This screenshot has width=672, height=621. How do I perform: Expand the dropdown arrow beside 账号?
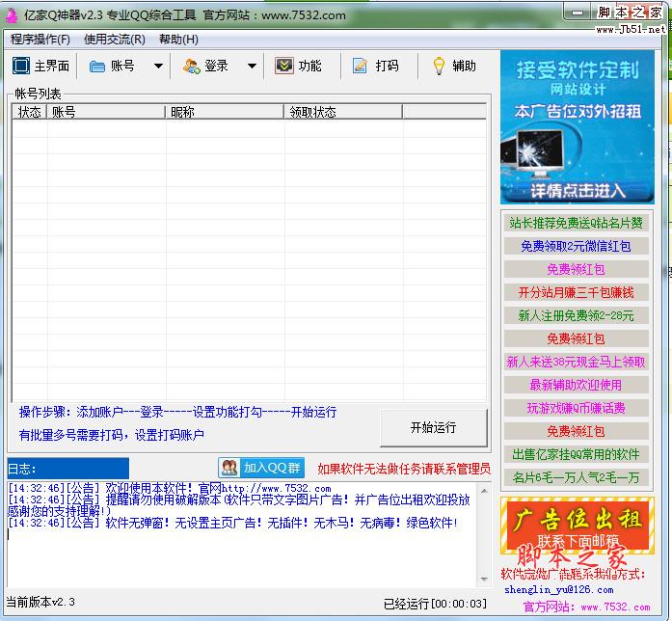click(159, 67)
